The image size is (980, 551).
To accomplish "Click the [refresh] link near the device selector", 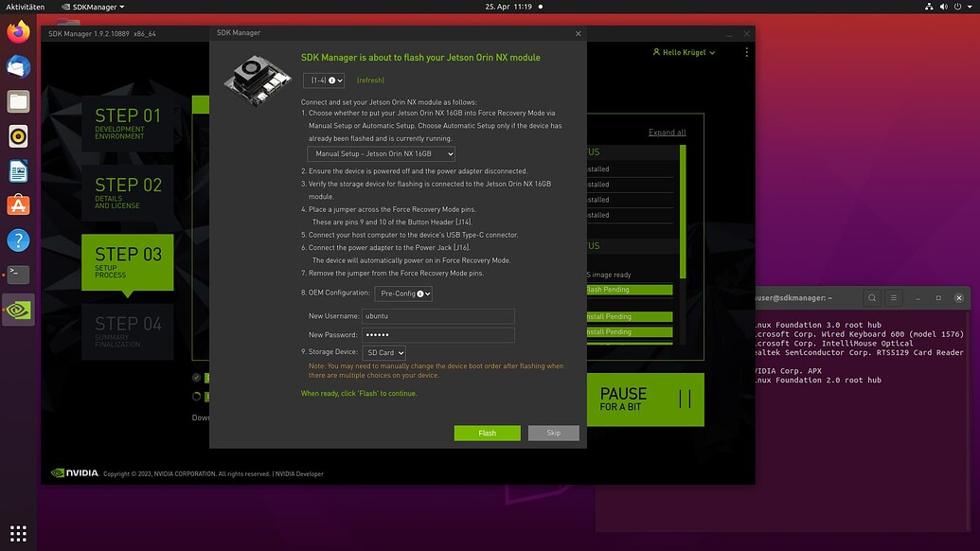I will (369, 80).
